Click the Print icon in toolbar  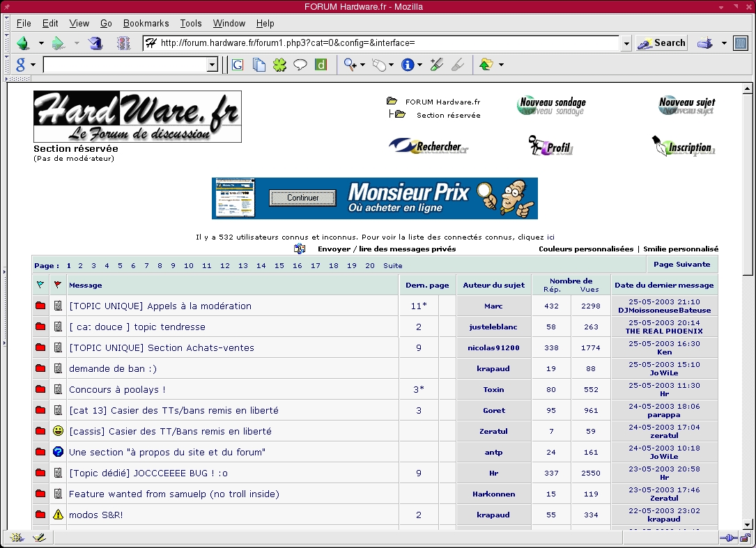pos(705,43)
